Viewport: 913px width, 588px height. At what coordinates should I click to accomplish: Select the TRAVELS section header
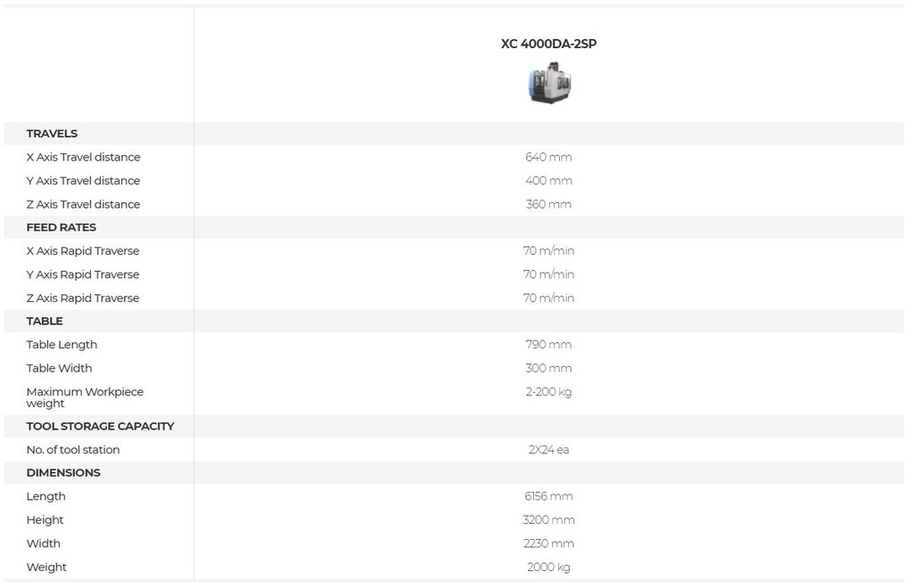click(x=52, y=133)
